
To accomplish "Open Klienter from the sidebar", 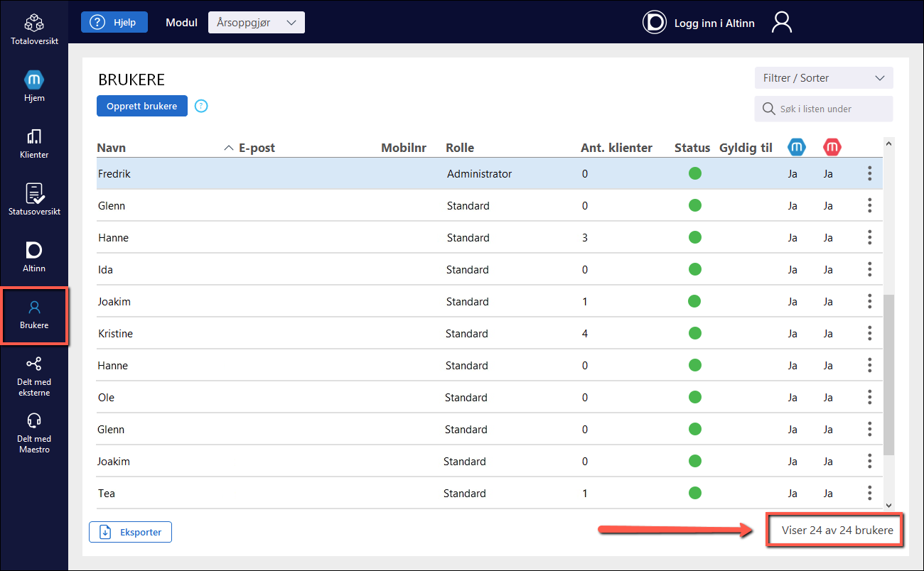I will coord(34,143).
